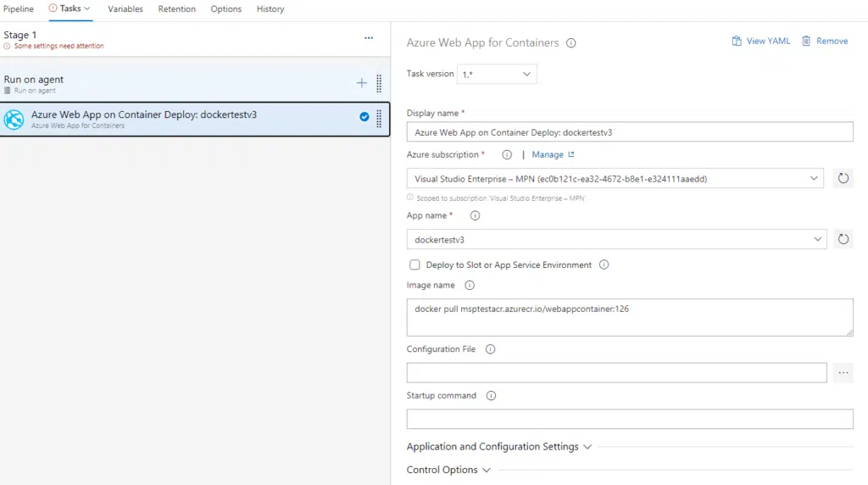
Task: Show Startup command info tooltip
Action: pyautogui.click(x=491, y=396)
